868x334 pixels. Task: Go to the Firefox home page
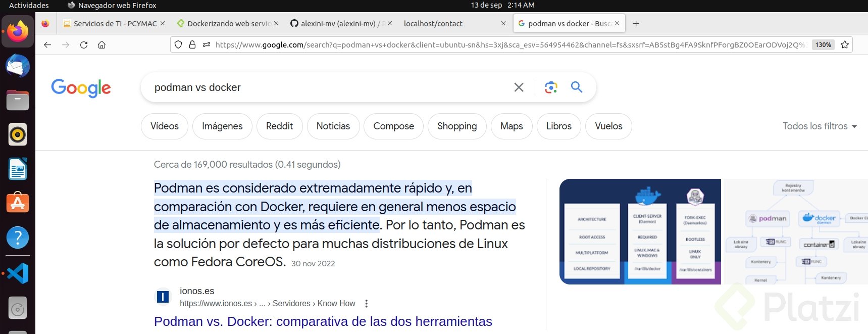point(102,44)
